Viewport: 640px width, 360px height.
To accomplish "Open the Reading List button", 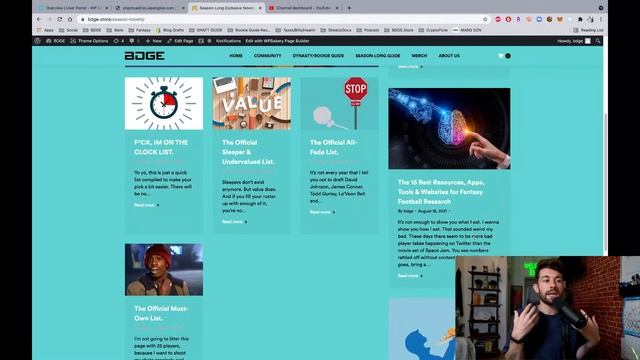I will (x=588, y=30).
